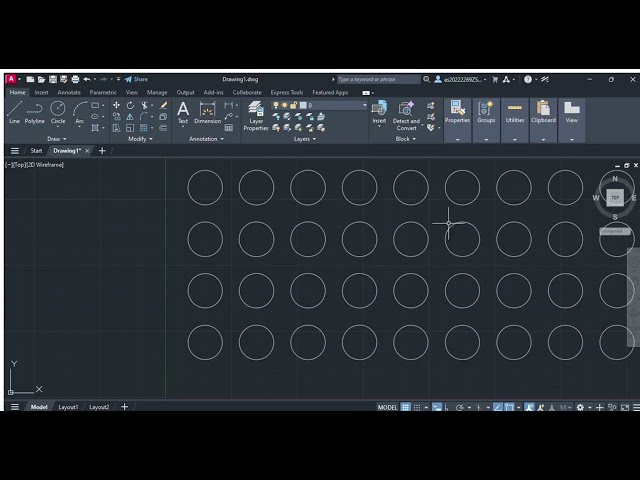Viewport: 640px width, 480px height.
Task: Click the Save icon in quick access toolbar
Action: (x=53, y=79)
